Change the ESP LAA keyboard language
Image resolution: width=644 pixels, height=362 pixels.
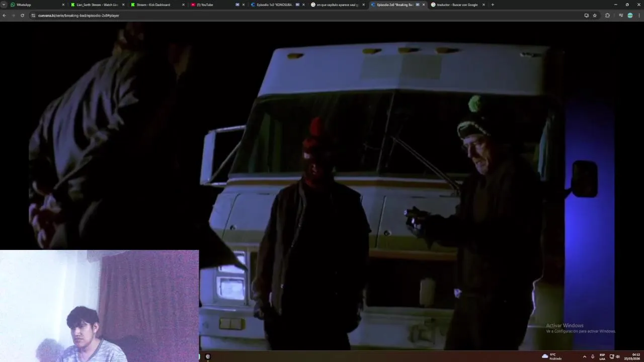[x=602, y=356]
